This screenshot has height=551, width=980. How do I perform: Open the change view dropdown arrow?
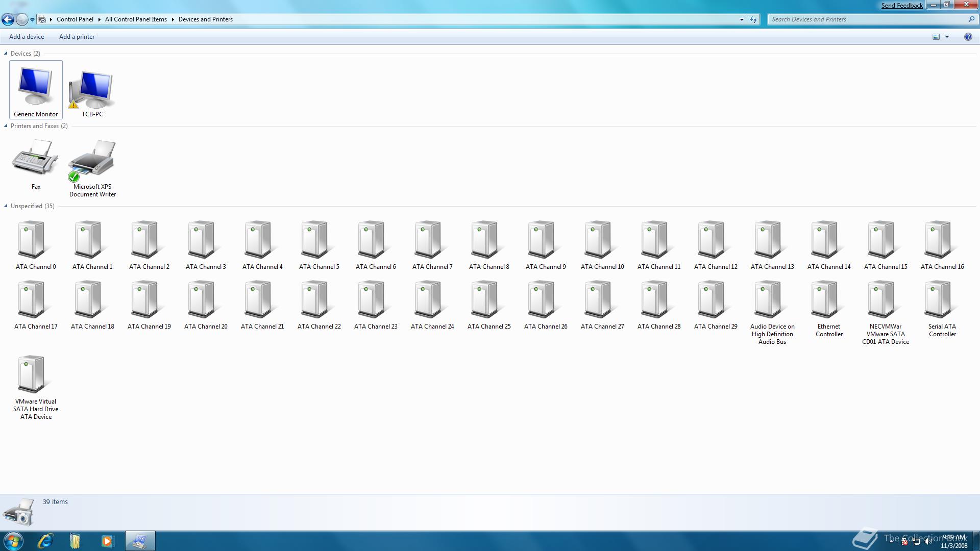coord(947,37)
